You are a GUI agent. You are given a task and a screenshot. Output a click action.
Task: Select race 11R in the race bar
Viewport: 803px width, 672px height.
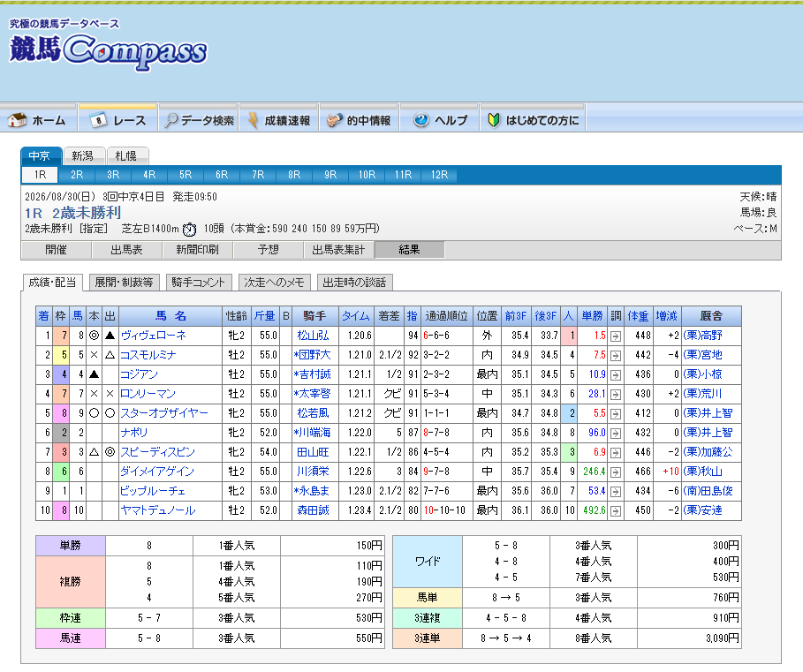(403, 175)
